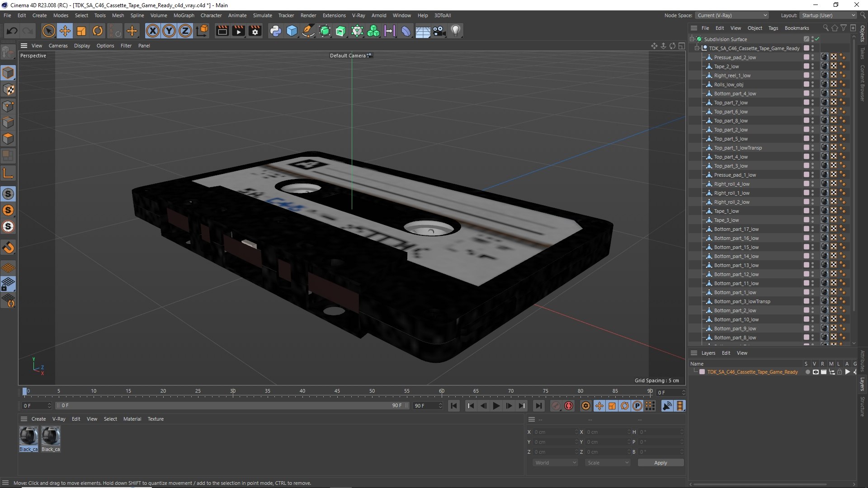Viewport: 868px width, 488px height.
Task: Open Edit Render Settings icon
Action: point(255,31)
